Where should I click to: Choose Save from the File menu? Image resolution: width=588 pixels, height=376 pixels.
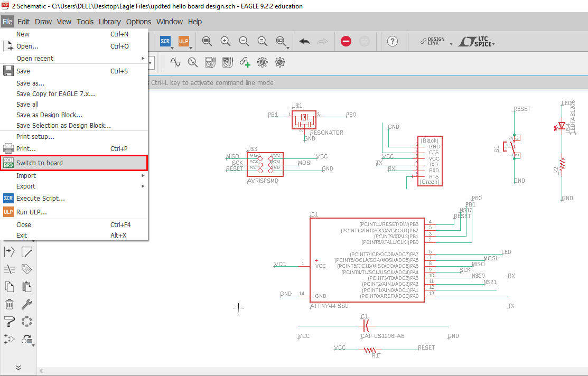click(74, 71)
